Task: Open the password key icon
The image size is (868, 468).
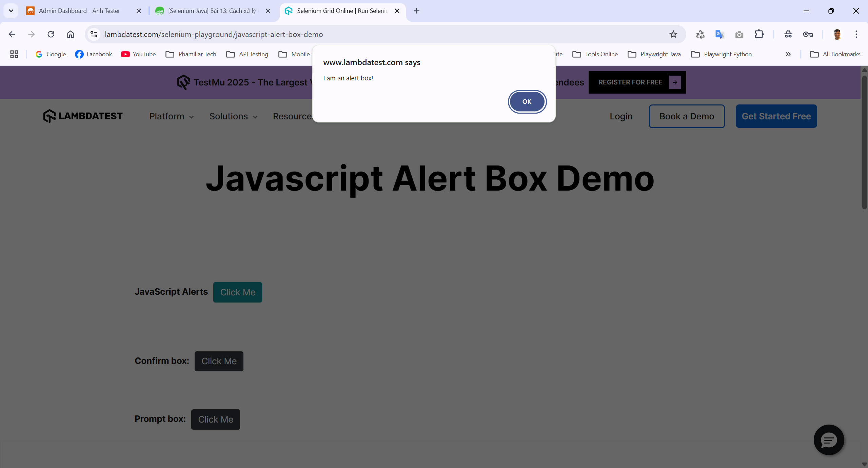Action: [x=808, y=34]
